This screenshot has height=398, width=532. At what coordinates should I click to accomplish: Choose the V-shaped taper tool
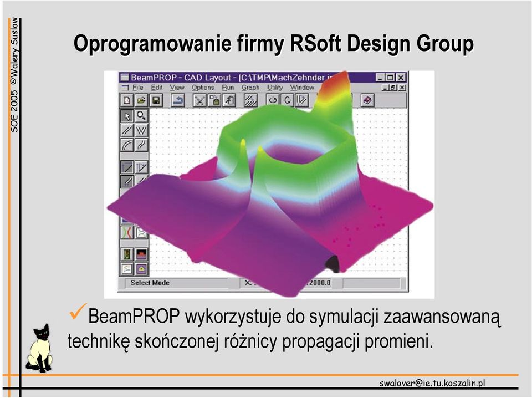pos(141,130)
